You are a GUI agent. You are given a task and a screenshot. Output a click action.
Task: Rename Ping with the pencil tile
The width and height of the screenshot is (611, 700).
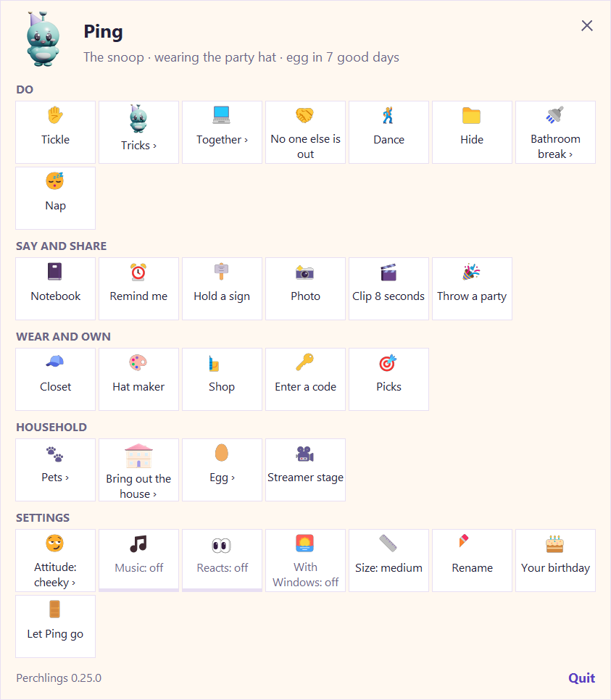point(472,561)
